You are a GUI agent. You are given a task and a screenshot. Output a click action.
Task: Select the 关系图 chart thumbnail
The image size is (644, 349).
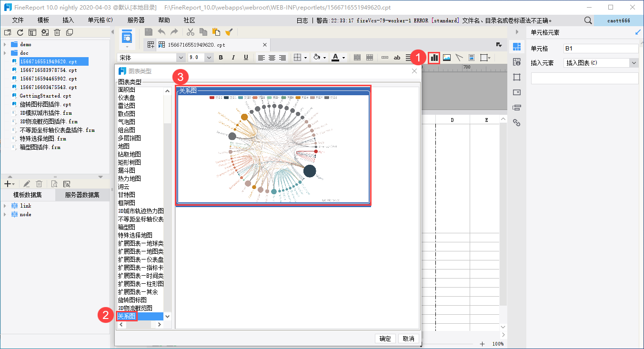tap(273, 147)
